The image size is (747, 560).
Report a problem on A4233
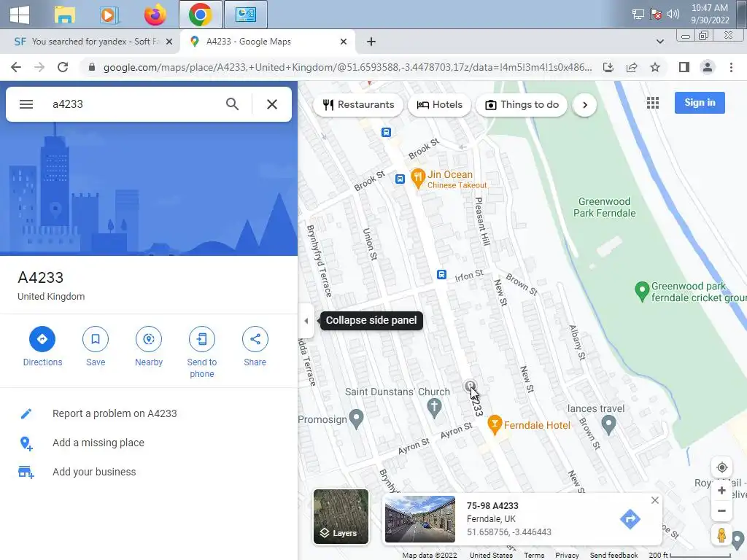pyautogui.click(x=115, y=413)
